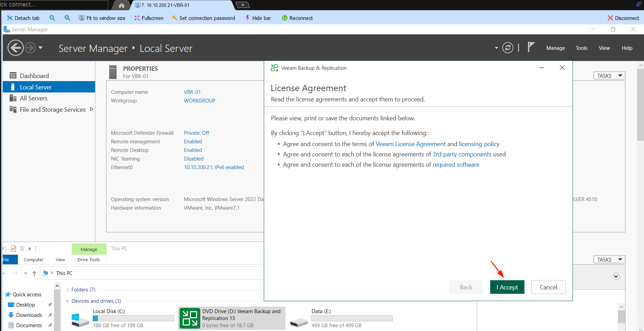Open the notifications flag icon

click(x=531, y=47)
